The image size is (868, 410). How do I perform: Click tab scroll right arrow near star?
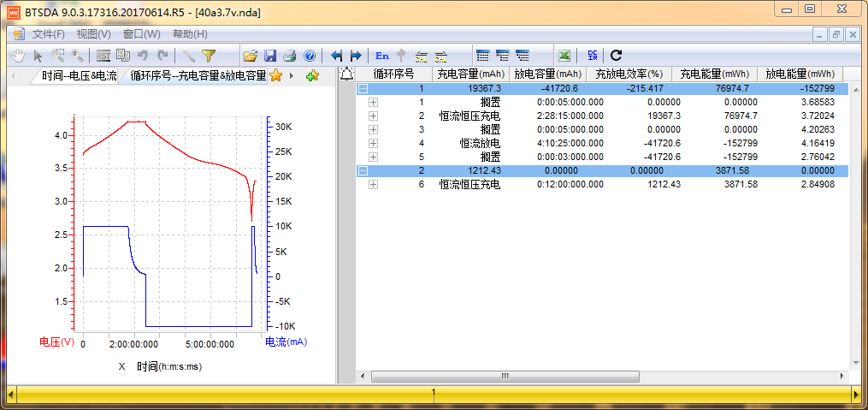click(292, 76)
